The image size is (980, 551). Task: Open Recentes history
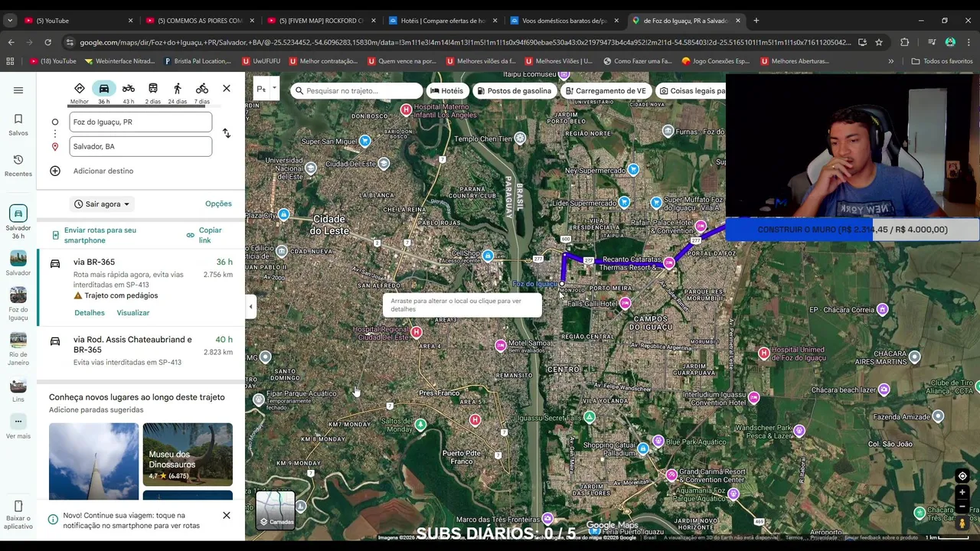pyautogui.click(x=18, y=165)
